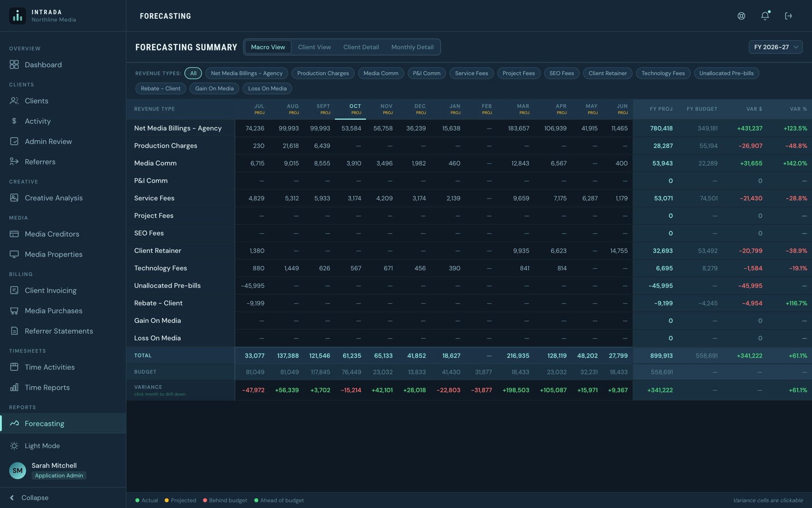Click the Clients people icon

(x=14, y=101)
